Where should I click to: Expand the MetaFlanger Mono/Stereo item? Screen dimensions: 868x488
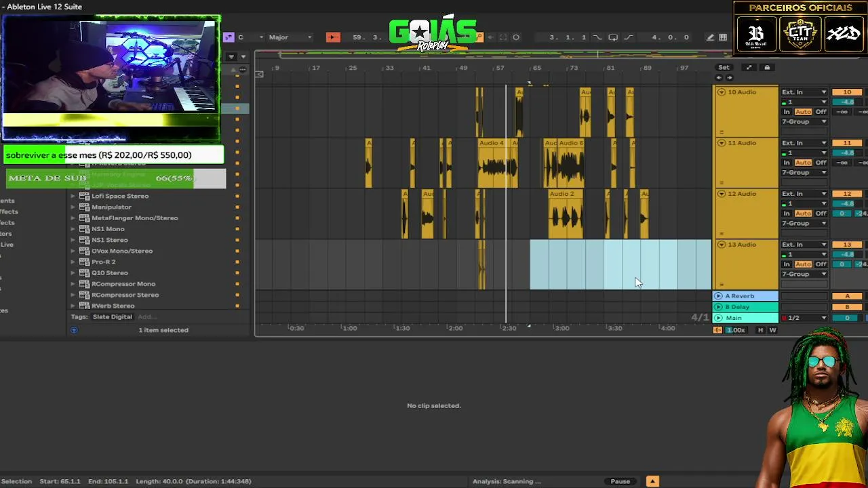73,218
